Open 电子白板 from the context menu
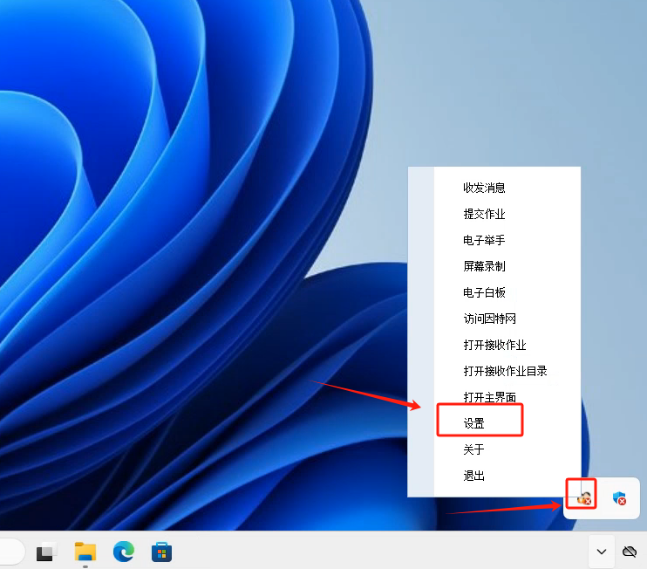The image size is (647, 569). pos(484,292)
